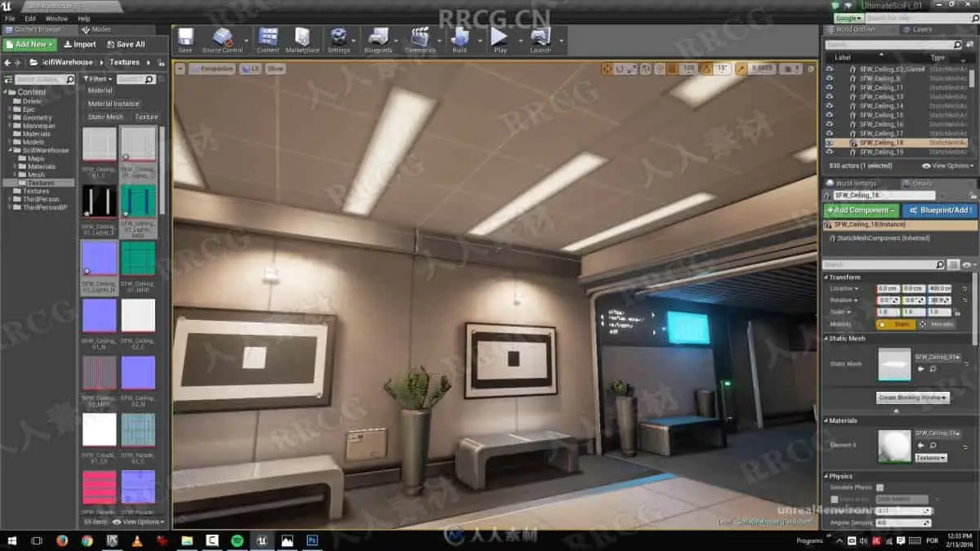Hide the SFW_Ceiling_19 actor
This screenshot has height=551, width=980.
pos(830,152)
